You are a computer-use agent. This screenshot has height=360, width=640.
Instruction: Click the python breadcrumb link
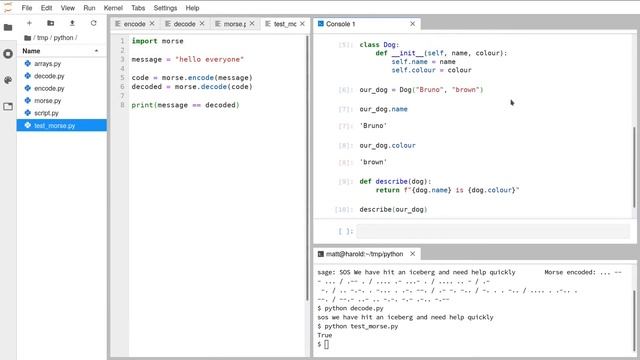pyautogui.click(x=63, y=38)
